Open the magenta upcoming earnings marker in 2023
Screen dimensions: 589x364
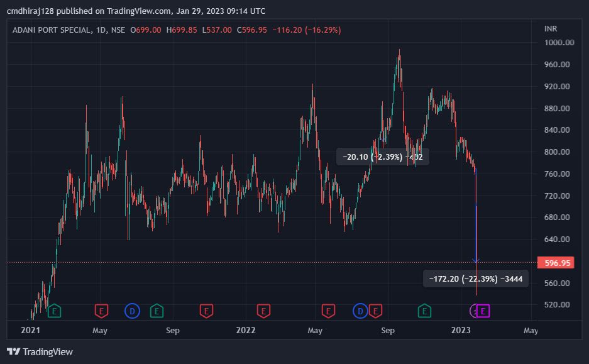483,311
